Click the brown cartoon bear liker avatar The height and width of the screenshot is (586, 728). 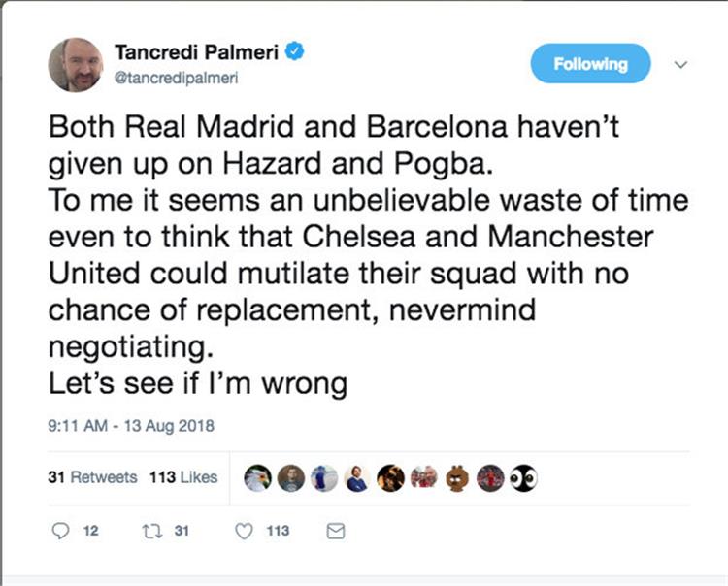(x=457, y=477)
